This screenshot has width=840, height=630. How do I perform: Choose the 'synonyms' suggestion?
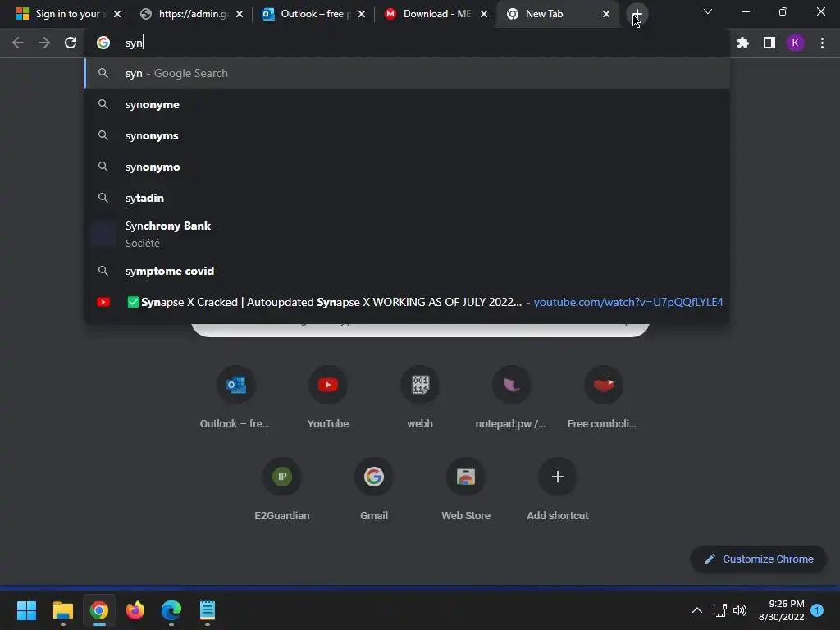point(407,135)
